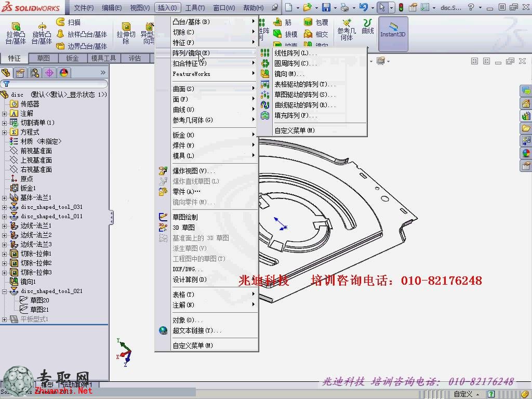Expand the 注解 tree node
The image size is (532, 399).
tap(4, 114)
